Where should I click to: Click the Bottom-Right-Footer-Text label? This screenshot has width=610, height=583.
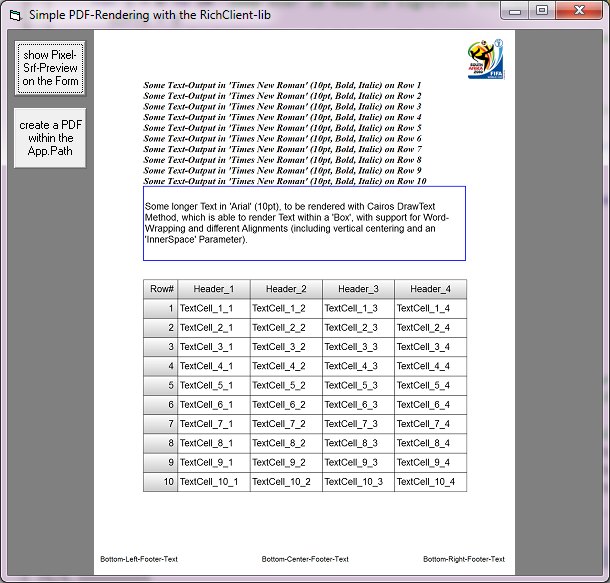tap(464, 559)
